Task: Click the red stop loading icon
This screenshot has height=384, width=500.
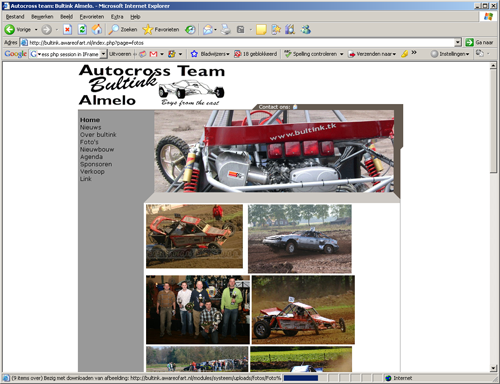Action: [67, 30]
